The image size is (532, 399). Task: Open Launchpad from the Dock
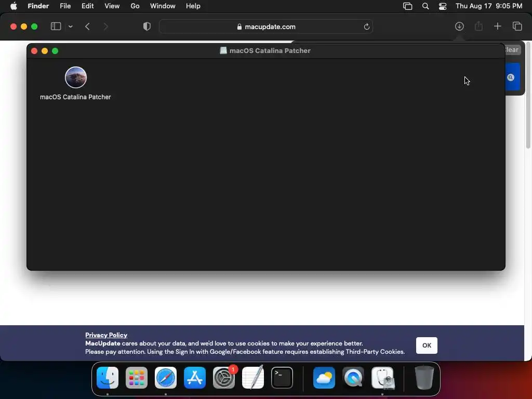point(137,378)
